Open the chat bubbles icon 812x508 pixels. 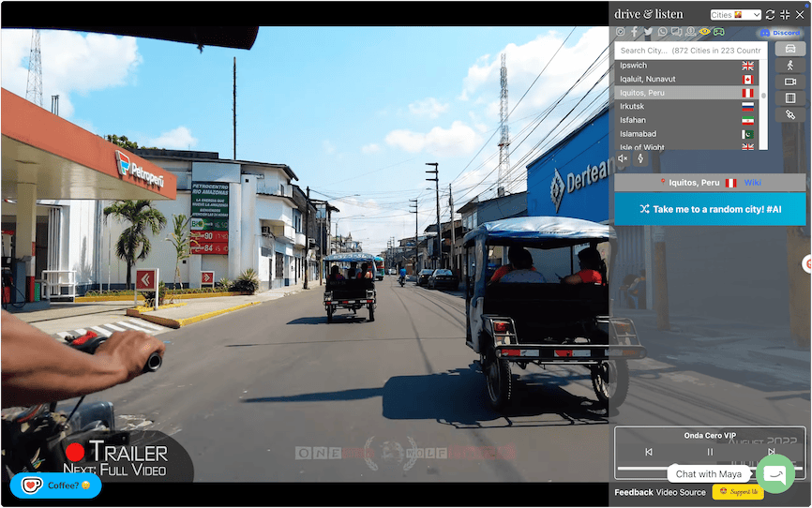coord(676,32)
